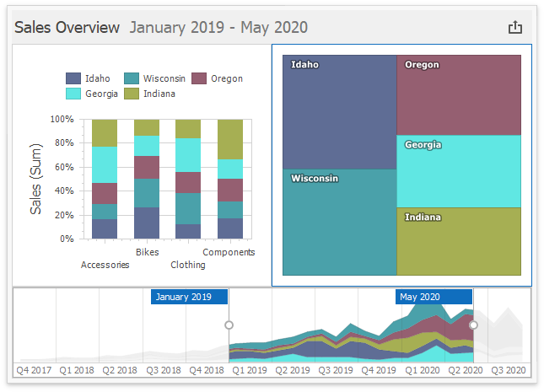Viewport: 544px width, 392px height.
Task: Click the left range selector handle
Action: click(229, 325)
